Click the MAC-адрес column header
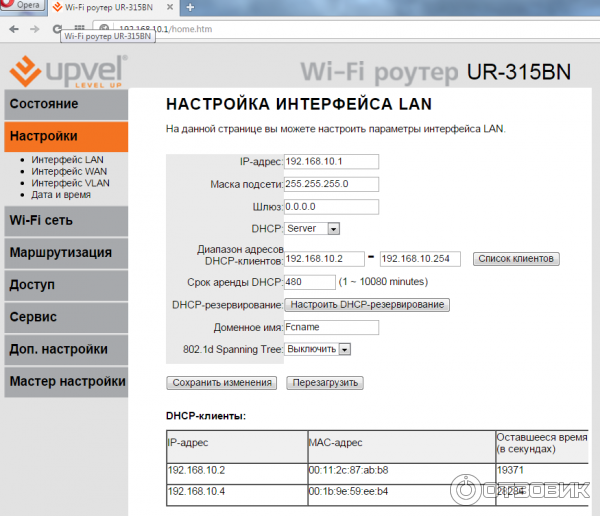This screenshot has height=516, width=600. click(402, 447)
